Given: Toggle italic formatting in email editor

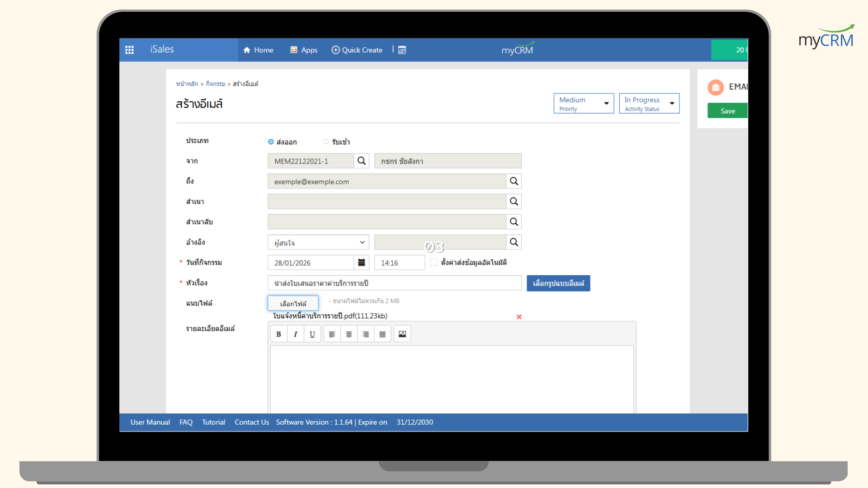Looking at the screenshot, I should pos(295,334).
